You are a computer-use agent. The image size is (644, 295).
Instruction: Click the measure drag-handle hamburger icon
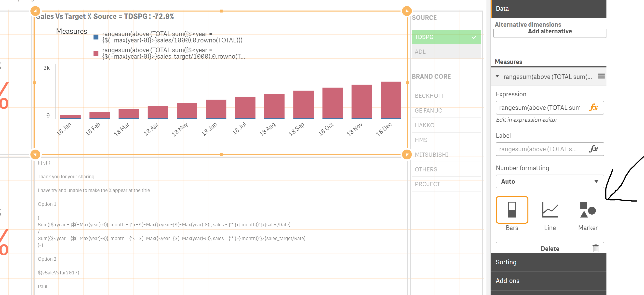click(601, 76)
